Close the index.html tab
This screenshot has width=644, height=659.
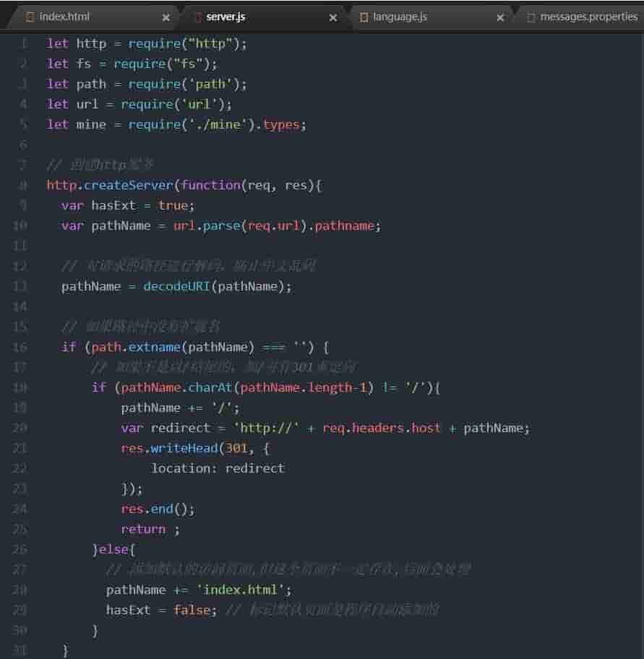[x=166, y=17]
